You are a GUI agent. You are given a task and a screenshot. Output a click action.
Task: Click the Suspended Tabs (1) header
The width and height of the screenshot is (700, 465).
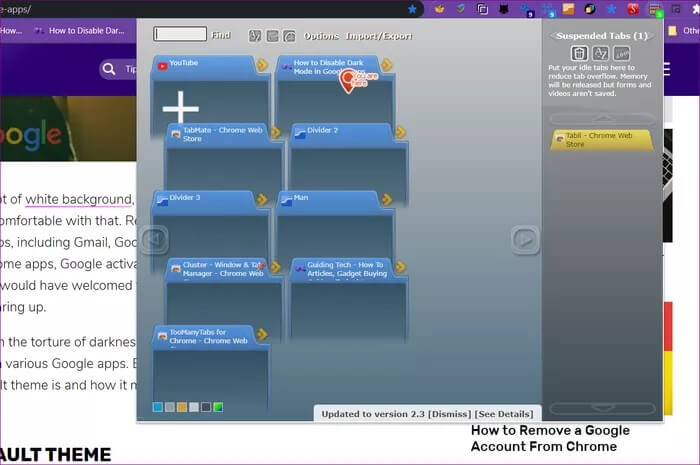coord(602,36)
